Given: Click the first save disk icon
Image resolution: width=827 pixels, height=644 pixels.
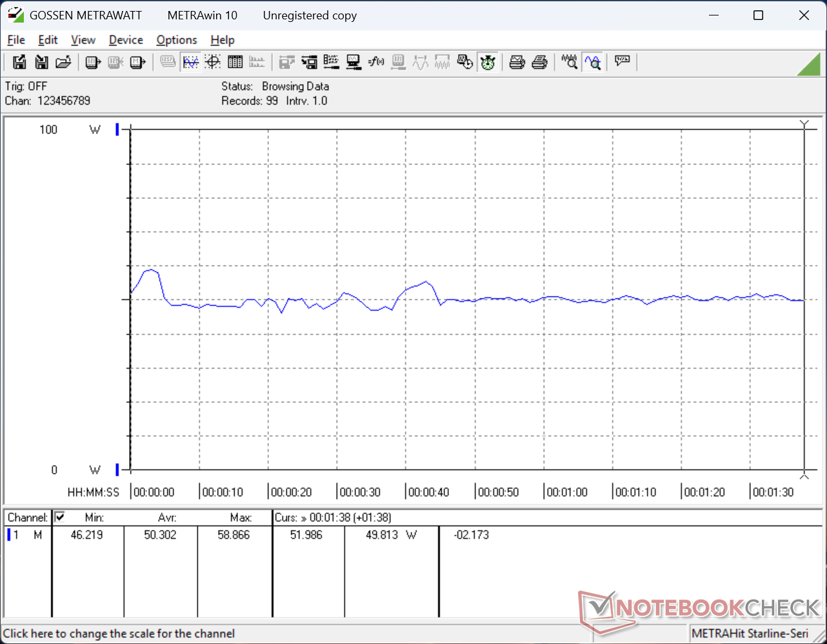Looking at the screenshot, I should pyautogui.click(x=19, y=62).
